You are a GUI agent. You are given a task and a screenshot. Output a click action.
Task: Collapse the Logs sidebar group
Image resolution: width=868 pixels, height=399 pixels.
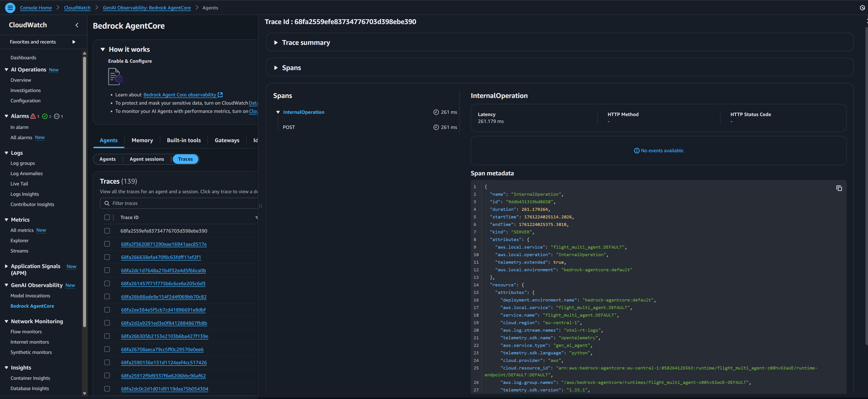point(6,153)
